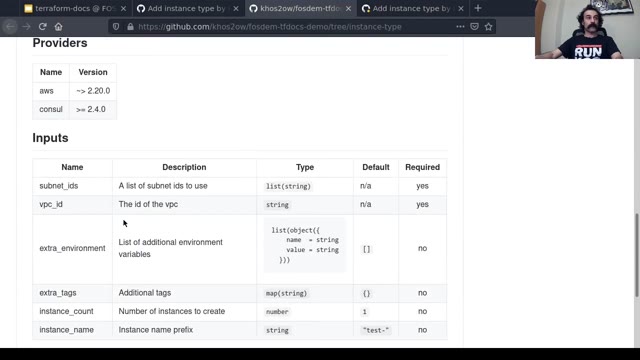Click the browser forward arrow
640x360 pixels.
point(27,27)
